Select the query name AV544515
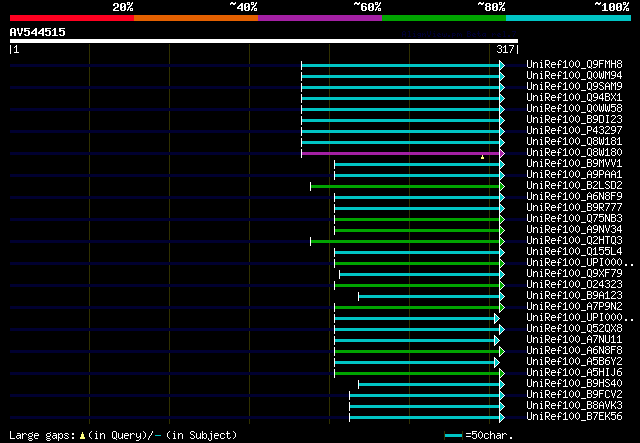This screenshot has width=640, height=443. (38, 32)
